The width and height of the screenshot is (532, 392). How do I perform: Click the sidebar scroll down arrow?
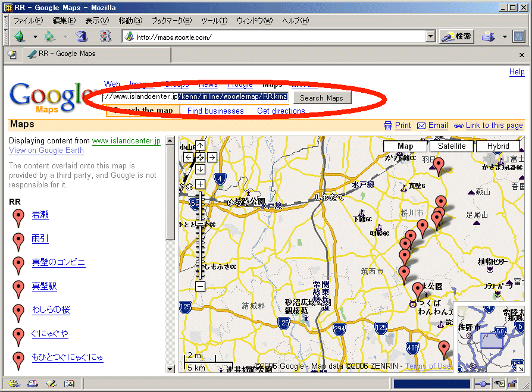tap(170, 369)
